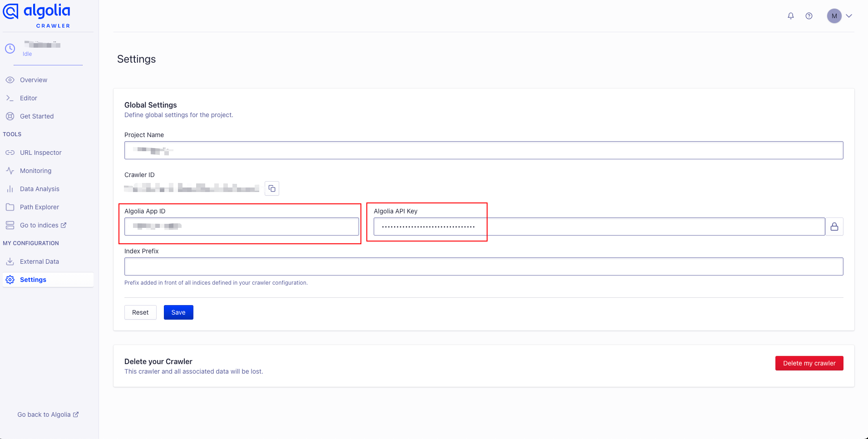
Task: Focus the Algolia App ID field
Action: pos(242,227)
